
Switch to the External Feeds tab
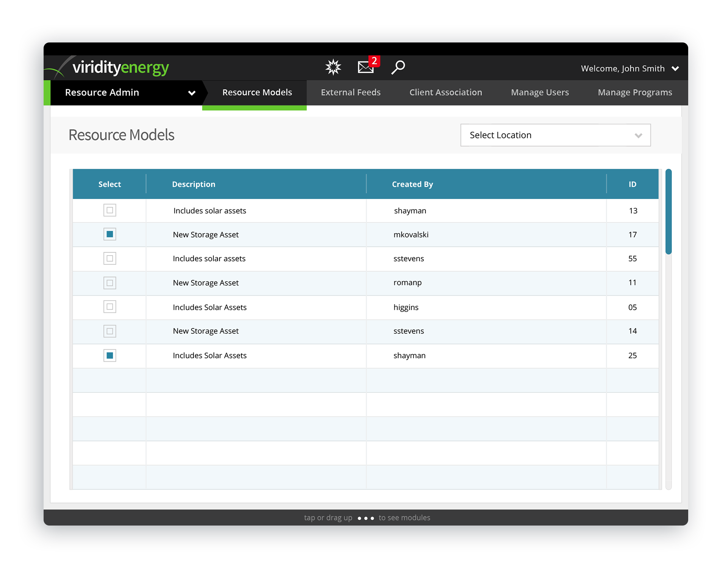[350, 93]
